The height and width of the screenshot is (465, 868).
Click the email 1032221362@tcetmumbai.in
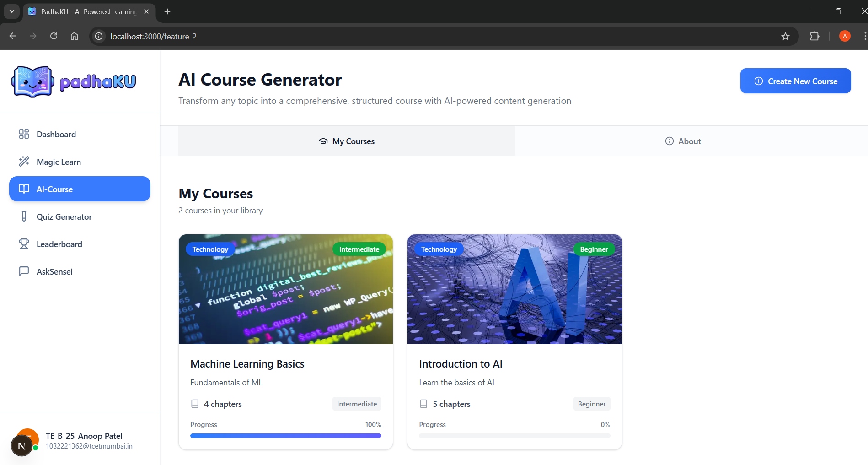[89, 446]
